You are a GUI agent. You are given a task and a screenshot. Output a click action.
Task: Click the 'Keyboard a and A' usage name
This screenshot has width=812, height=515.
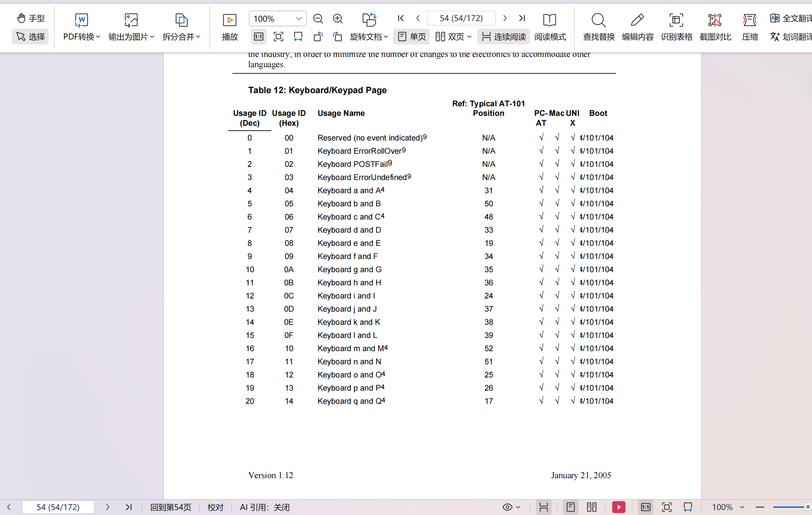351,191
